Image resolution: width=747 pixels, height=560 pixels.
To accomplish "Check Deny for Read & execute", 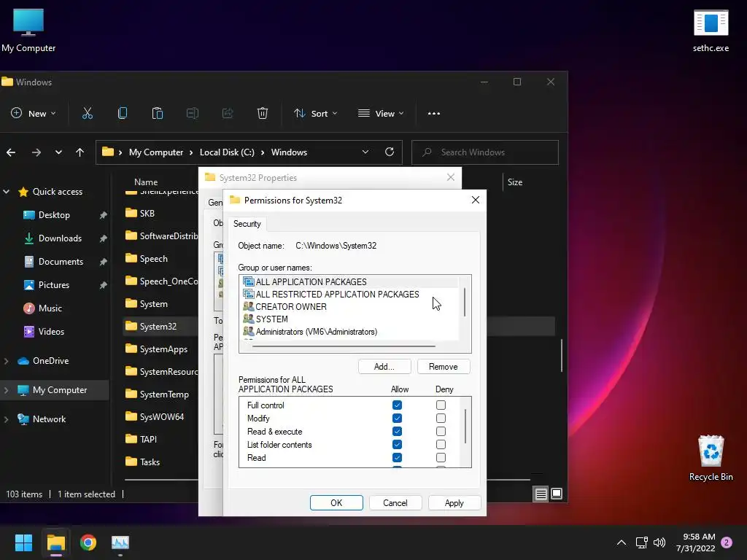I will click(x=441, y=432).
